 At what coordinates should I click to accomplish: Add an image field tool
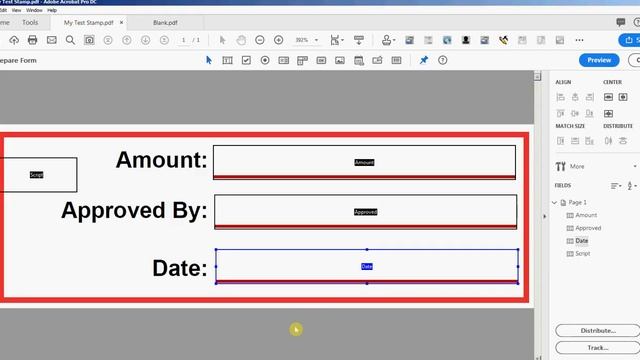tap(340, 60)
